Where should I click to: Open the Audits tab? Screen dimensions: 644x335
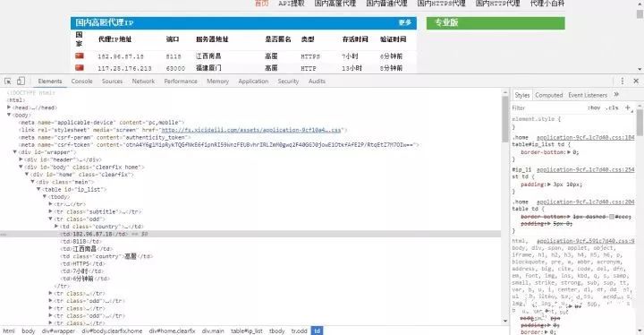tap(317, 82)
